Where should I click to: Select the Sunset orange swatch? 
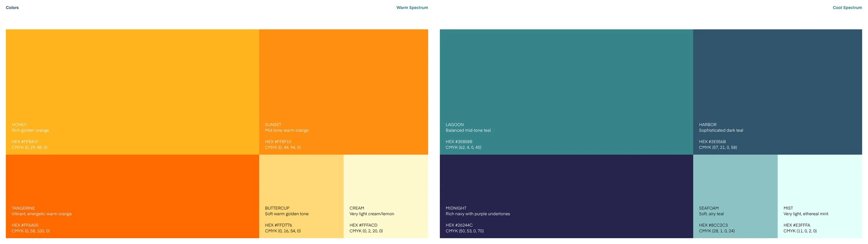343,92
